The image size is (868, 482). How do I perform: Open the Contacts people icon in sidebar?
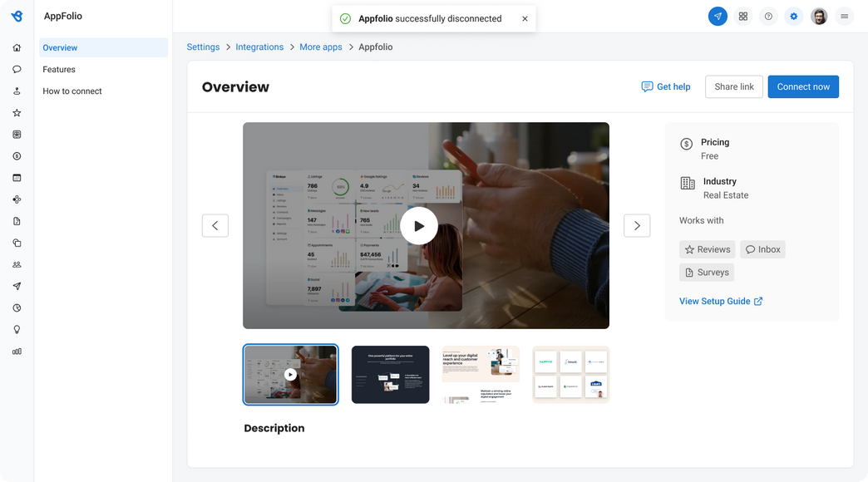(x=17, y=264)
